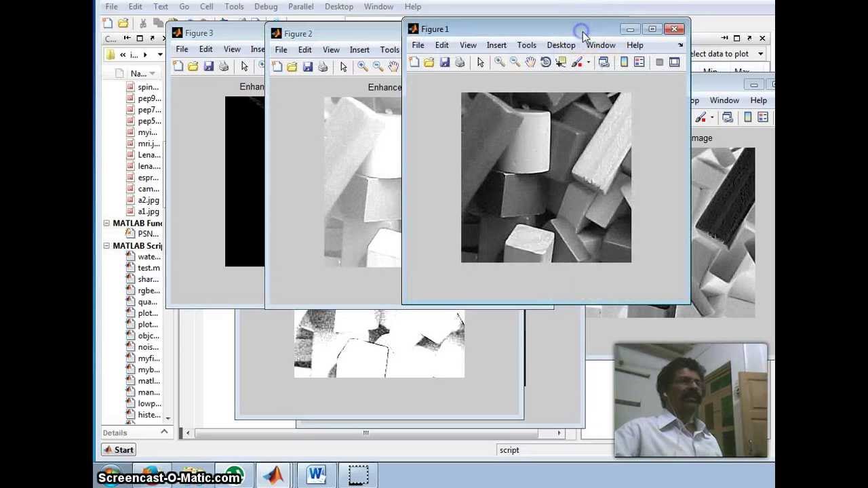
Task: Click horizontal scrollbar thumb in editor
Action: 366,433
